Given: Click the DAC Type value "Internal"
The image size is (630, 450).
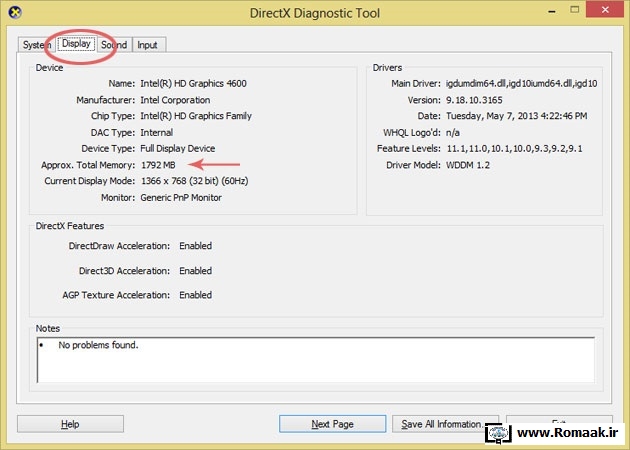Looking at the screenshot, I should (x=157, y=133).
